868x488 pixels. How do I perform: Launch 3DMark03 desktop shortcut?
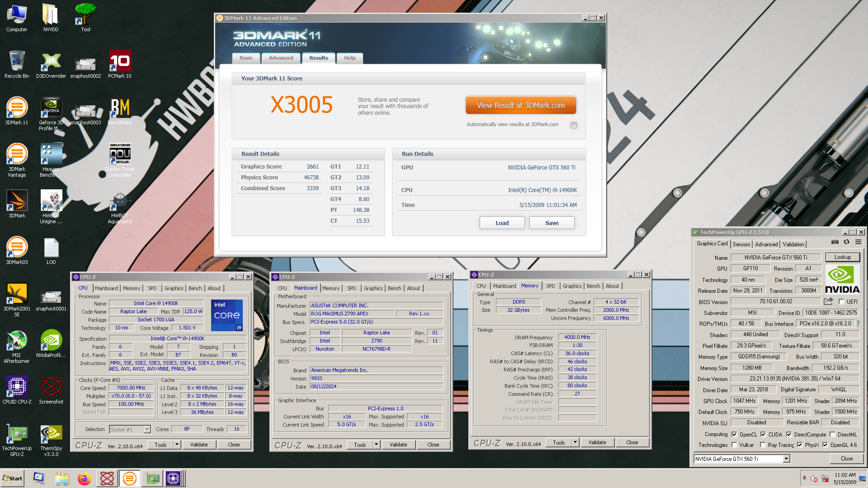(17, 251)
